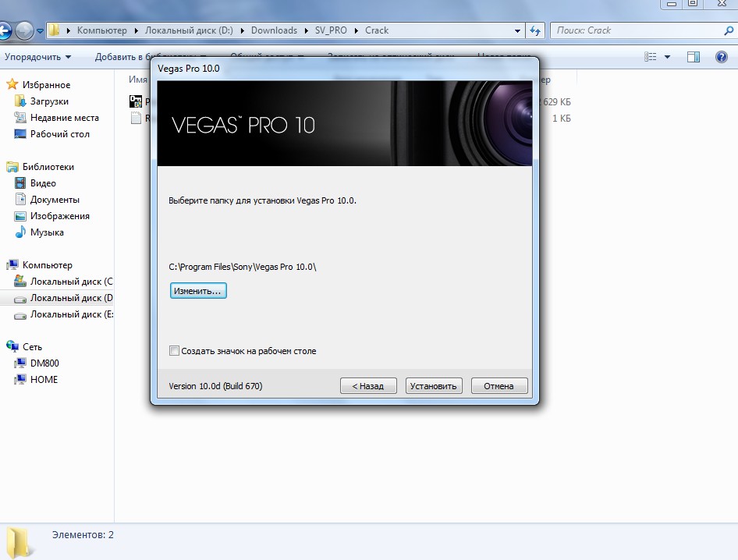Select Сеть in navigation pane
738x560 pixels.
click(32, 347)
